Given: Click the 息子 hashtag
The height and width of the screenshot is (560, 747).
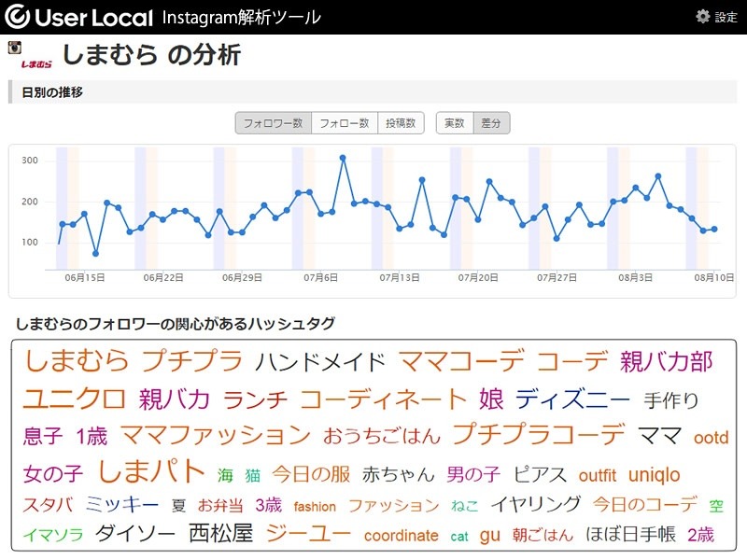Looking at the screenshot, I should 43,436.
